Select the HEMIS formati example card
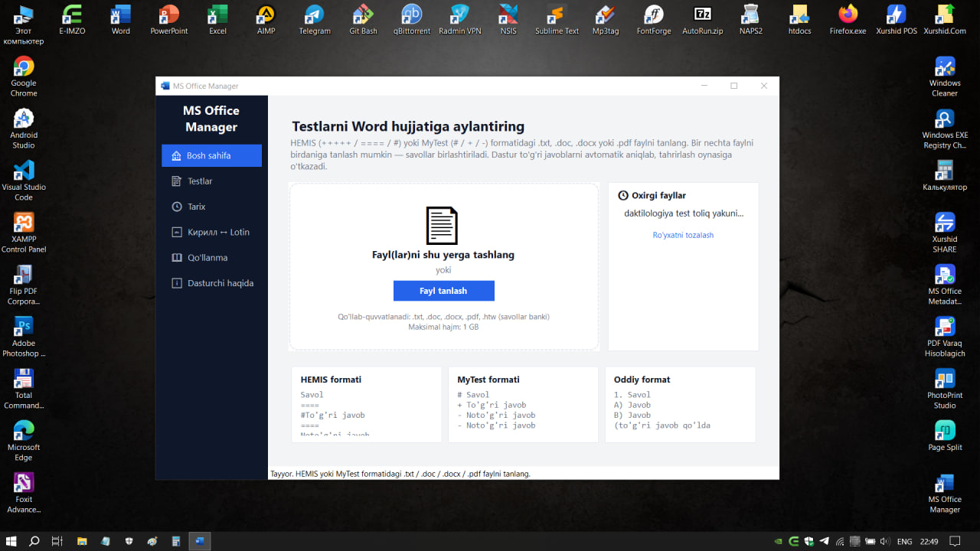 (x=367, y=404)
